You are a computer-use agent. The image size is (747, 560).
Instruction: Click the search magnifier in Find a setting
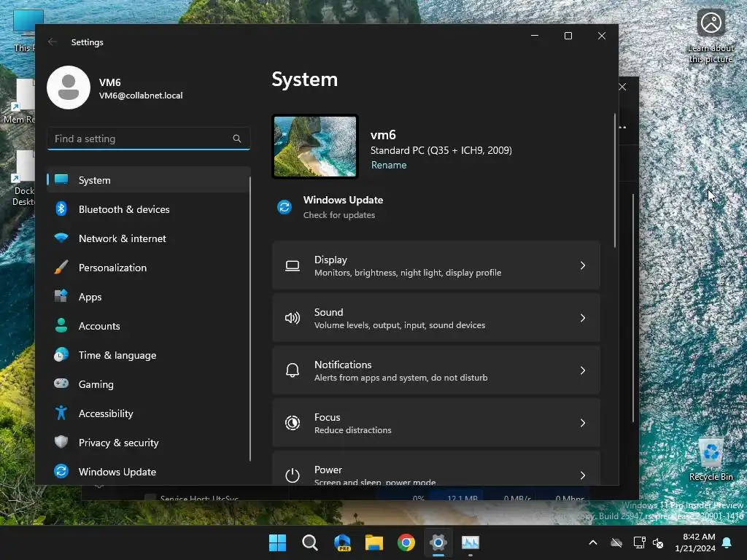point(237,139)
